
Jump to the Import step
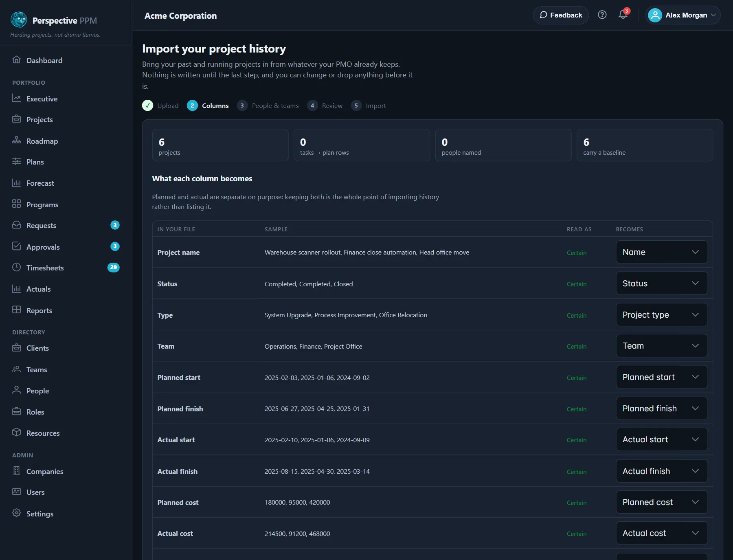click(x=368, y=105)
